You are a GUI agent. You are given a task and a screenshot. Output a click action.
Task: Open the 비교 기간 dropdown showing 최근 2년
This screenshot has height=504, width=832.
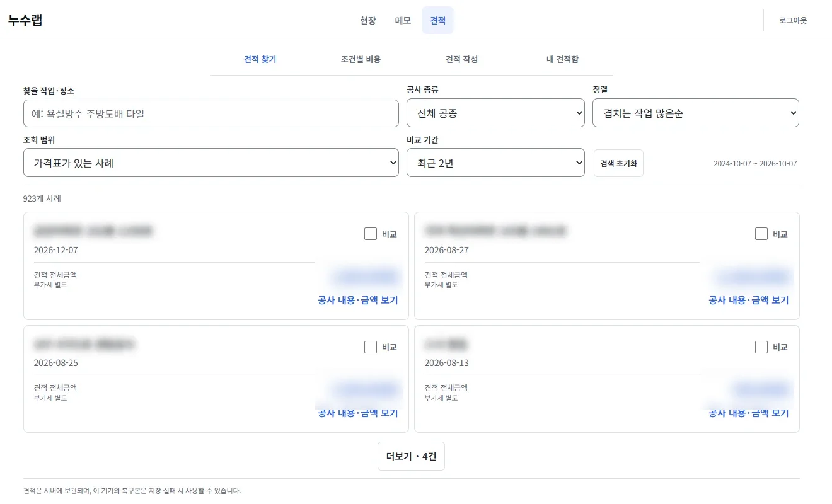tap(495, 163)
